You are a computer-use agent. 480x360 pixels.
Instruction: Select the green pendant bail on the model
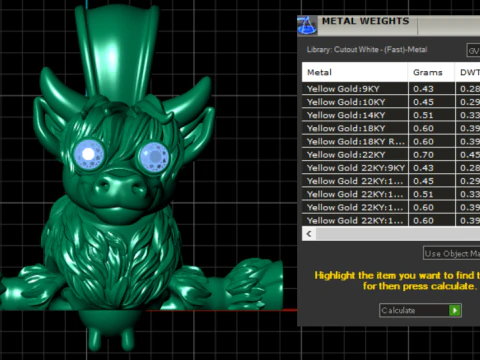[x=116, y=53]
